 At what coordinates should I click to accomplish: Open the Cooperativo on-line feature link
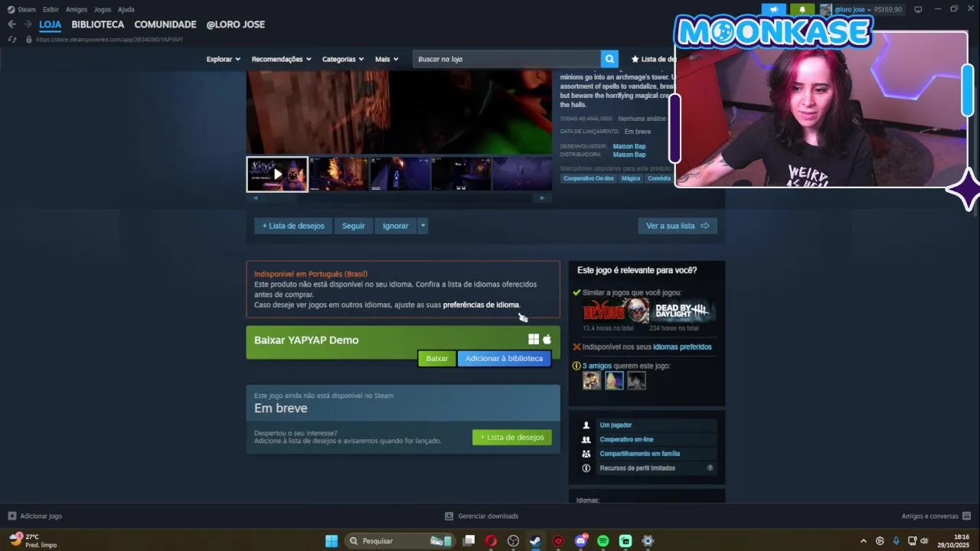tap(626, 439)
